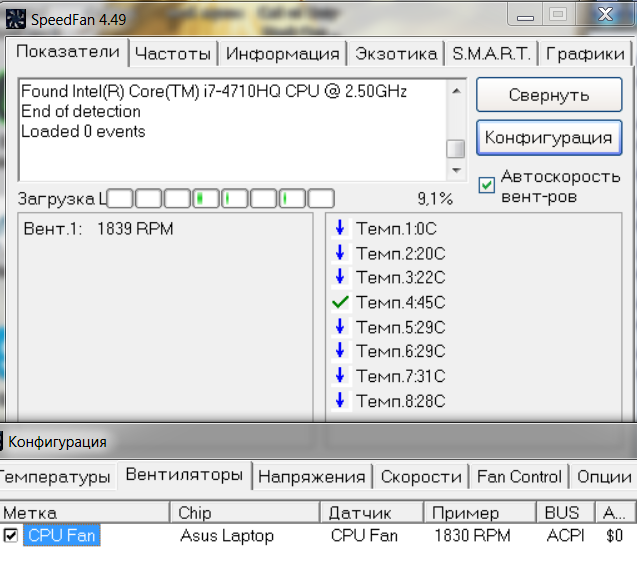
Task: Open Скорости tab in Конфигурация window
Action: (x=421, y=477)
